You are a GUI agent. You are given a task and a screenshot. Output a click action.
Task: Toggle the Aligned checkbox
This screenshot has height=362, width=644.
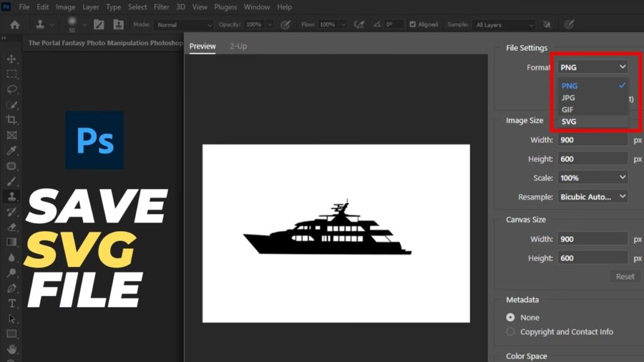pyautogui.click(x=413, y=25)
